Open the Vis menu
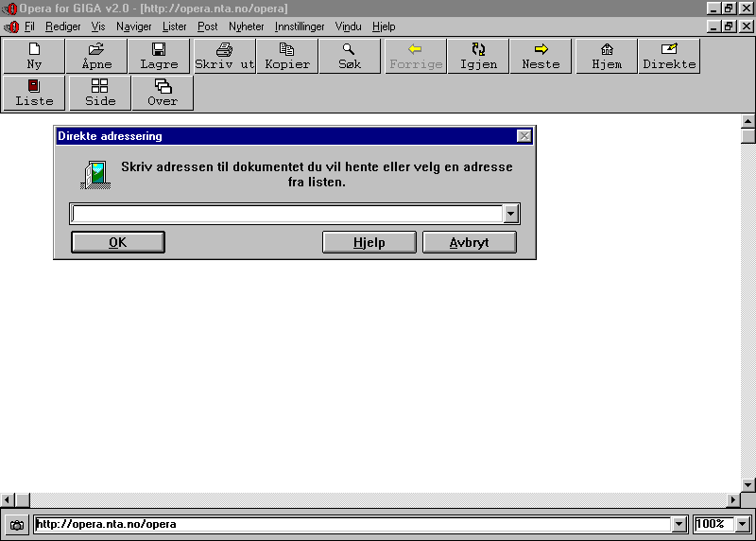The height and width of the screenshot is (541, 756). (98, 26)
